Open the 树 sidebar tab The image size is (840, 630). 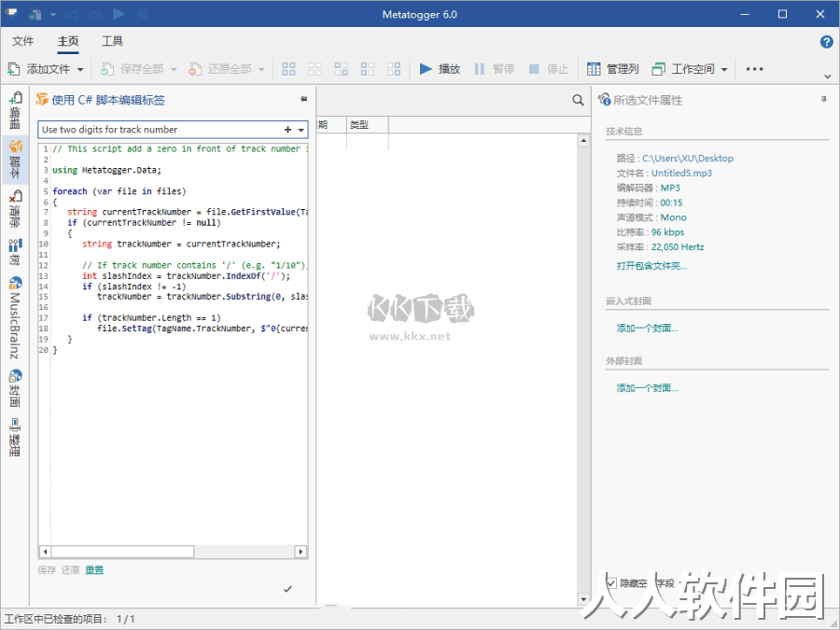[x=15, y=252]
